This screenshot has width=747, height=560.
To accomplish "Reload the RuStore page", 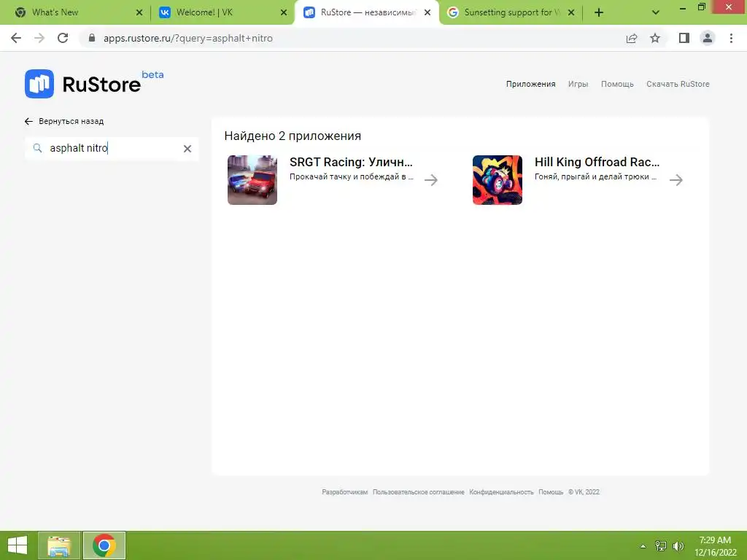I will [x=63, y=38].
